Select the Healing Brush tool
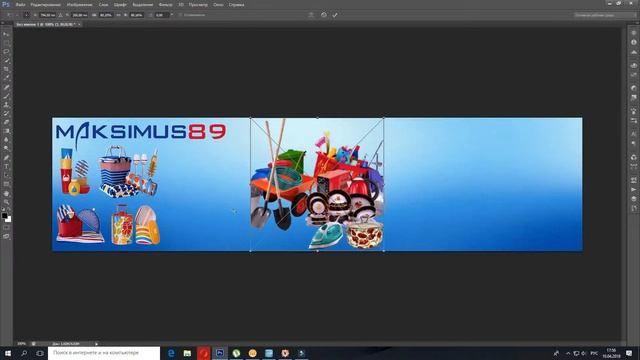Screen dimensions: 640x360 pos(6,87)
